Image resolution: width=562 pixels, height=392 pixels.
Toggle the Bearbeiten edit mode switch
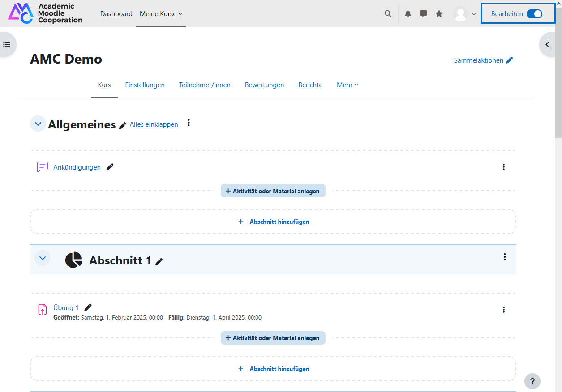[x=534, y=14]
